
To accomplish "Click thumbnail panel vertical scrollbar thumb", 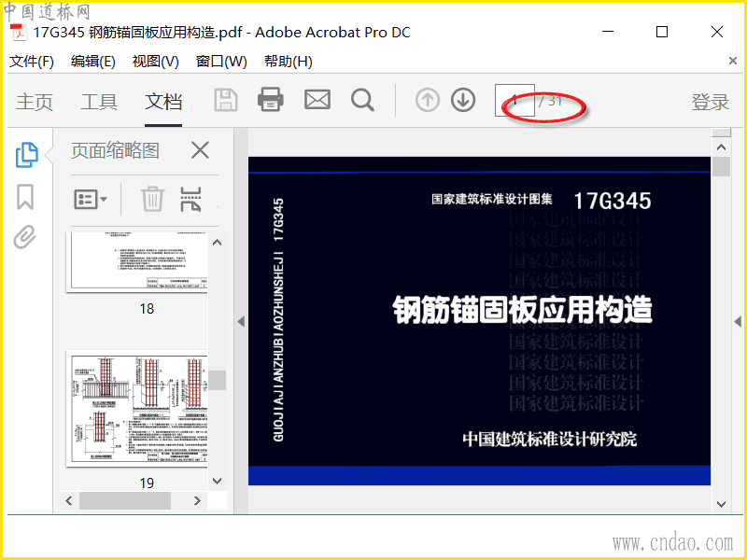I will [x=218, y=380].
